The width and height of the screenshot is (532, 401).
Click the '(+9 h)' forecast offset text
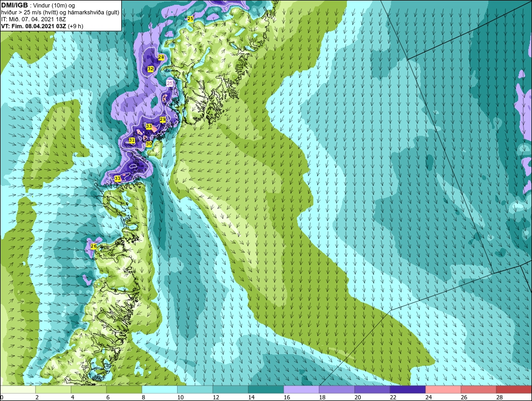coord(76,26)
